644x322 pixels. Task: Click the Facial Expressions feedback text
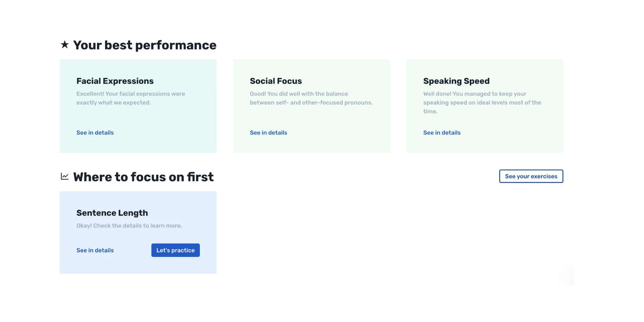click(130, 98)
